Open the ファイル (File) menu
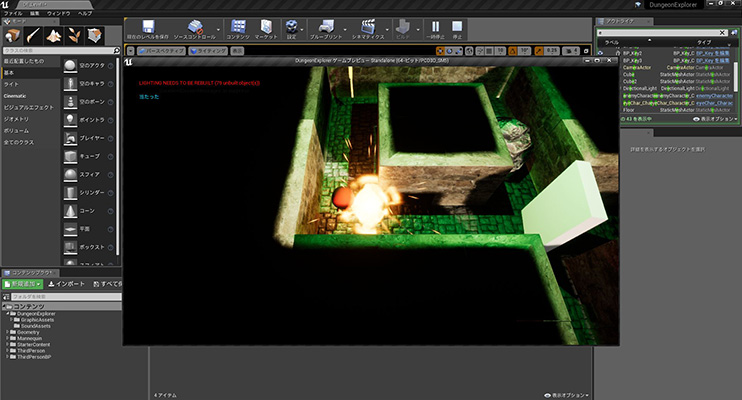Screen dimensions: 742x400 12,13
